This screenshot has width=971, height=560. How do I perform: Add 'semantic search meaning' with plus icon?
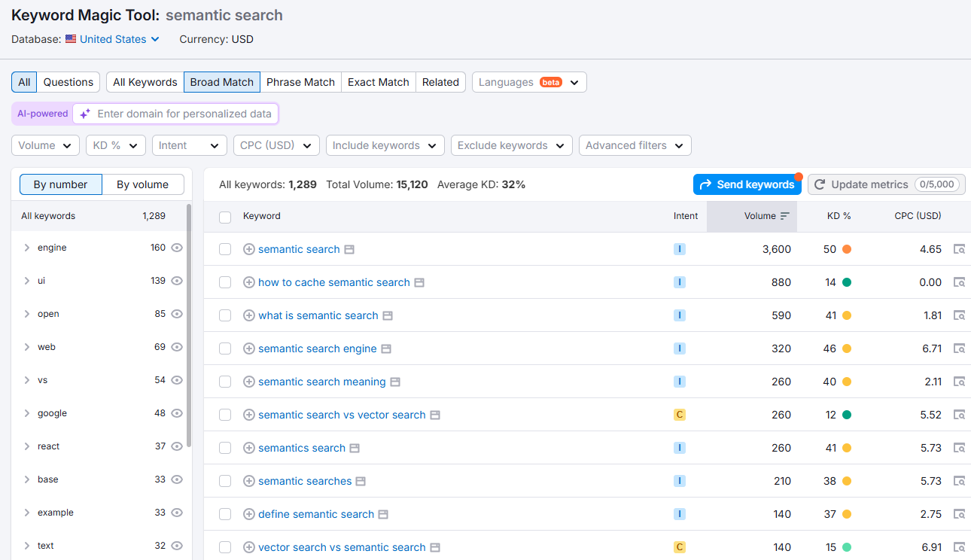click(249, 382)
